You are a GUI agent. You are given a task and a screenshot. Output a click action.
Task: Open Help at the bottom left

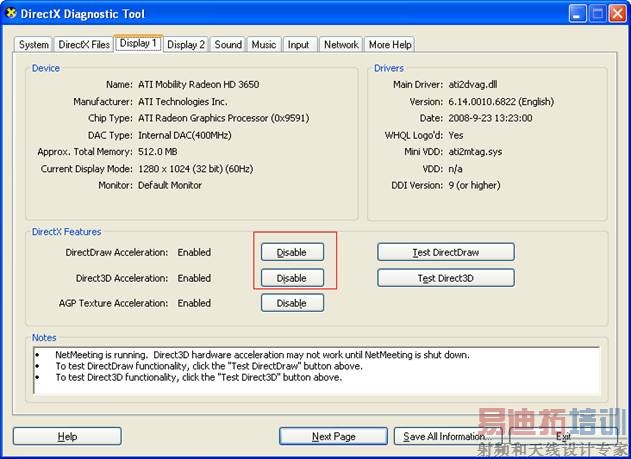[x=67, y=436]
